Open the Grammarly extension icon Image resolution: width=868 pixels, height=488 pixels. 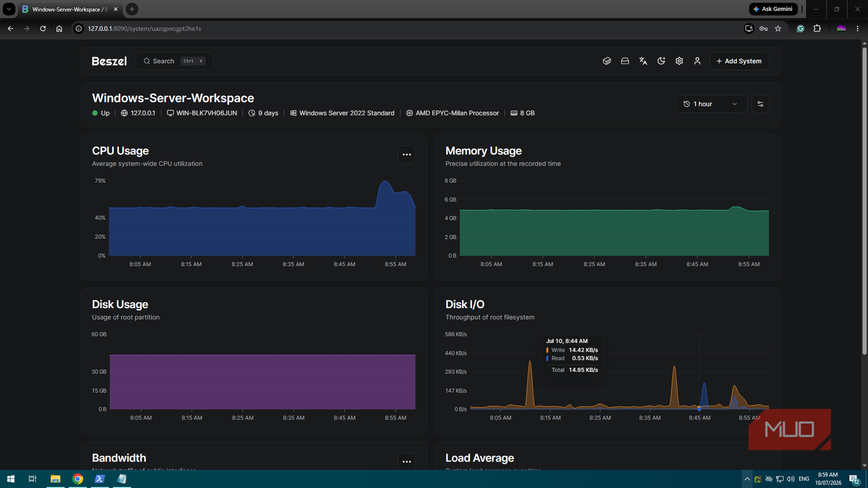pos(801,28)
